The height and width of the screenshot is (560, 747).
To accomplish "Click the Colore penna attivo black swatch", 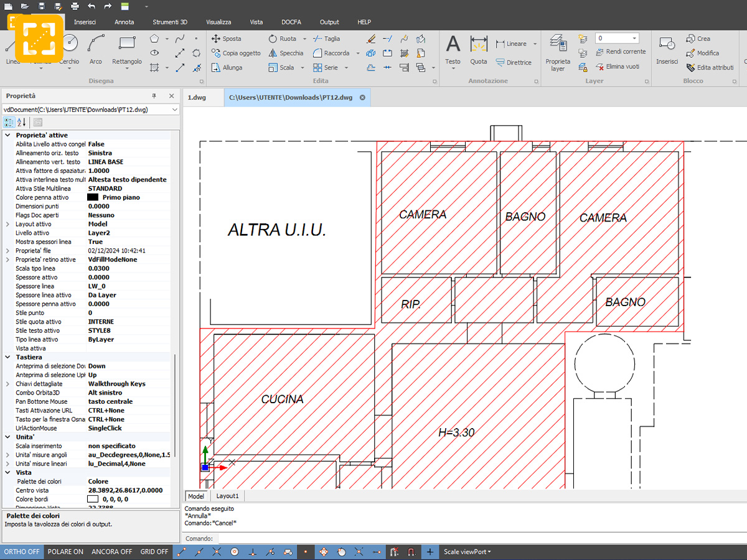I will point(93,197).
